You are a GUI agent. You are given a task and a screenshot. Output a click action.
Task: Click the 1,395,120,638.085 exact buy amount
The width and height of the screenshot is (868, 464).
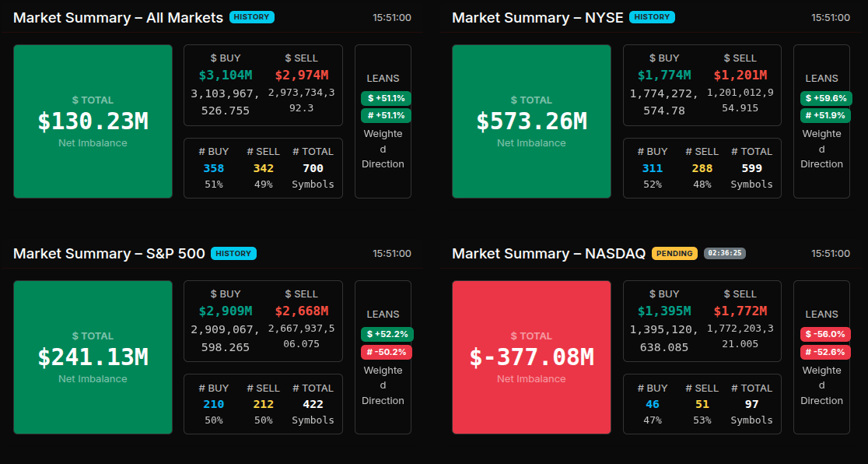[664, 338]
